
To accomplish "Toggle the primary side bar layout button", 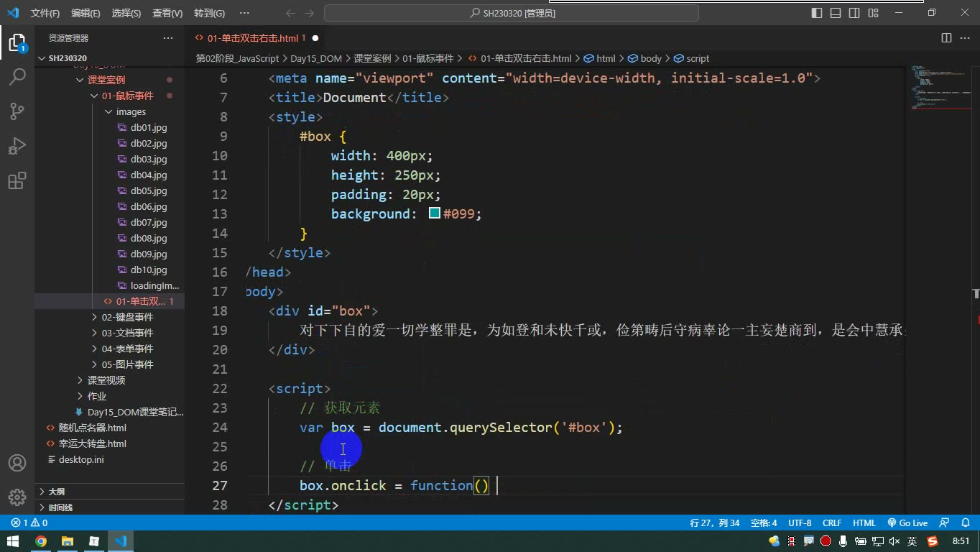I will tap(817, 13).
